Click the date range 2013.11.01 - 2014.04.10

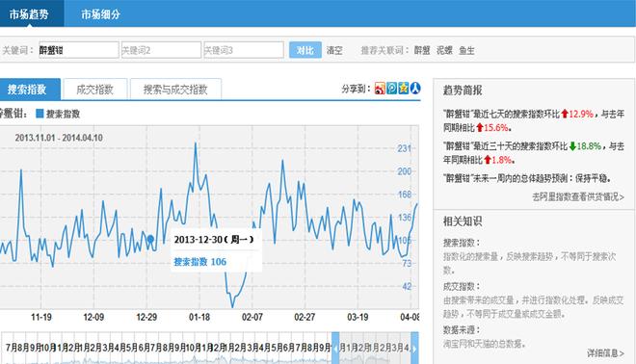(59, 138)
